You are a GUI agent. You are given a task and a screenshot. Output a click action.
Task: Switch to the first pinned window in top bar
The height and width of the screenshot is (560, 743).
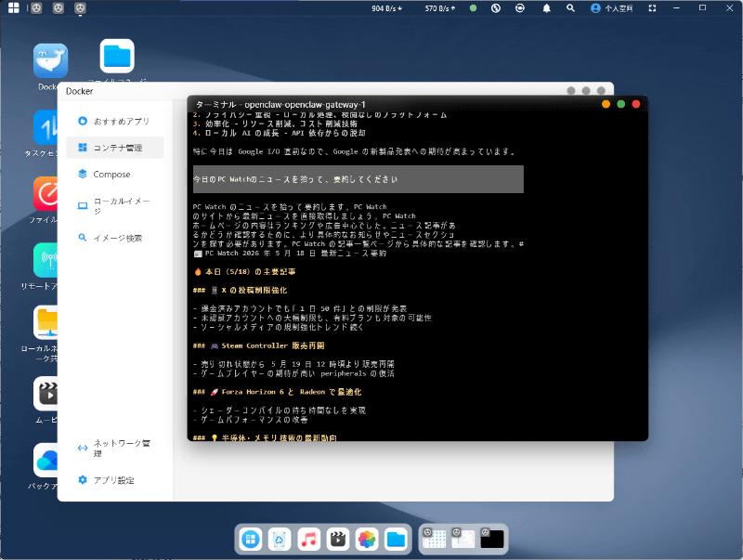[x=36, y=8]
